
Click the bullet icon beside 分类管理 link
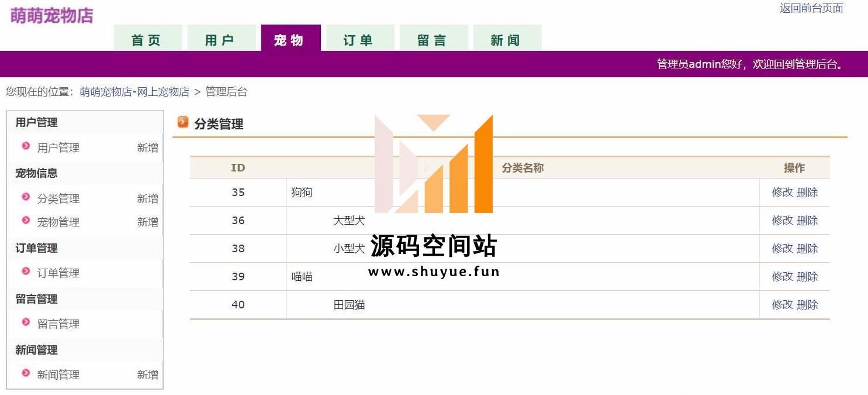click(x=26, y=197)
